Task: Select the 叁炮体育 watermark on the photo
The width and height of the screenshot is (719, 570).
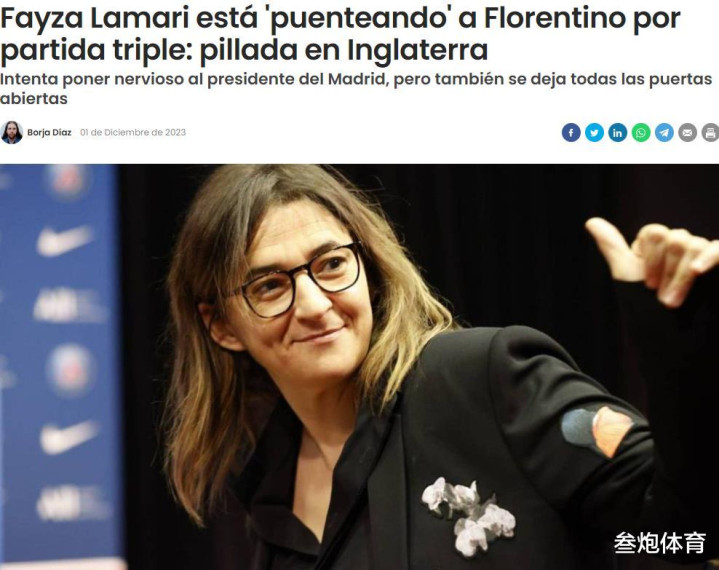Action: [659, 542]
